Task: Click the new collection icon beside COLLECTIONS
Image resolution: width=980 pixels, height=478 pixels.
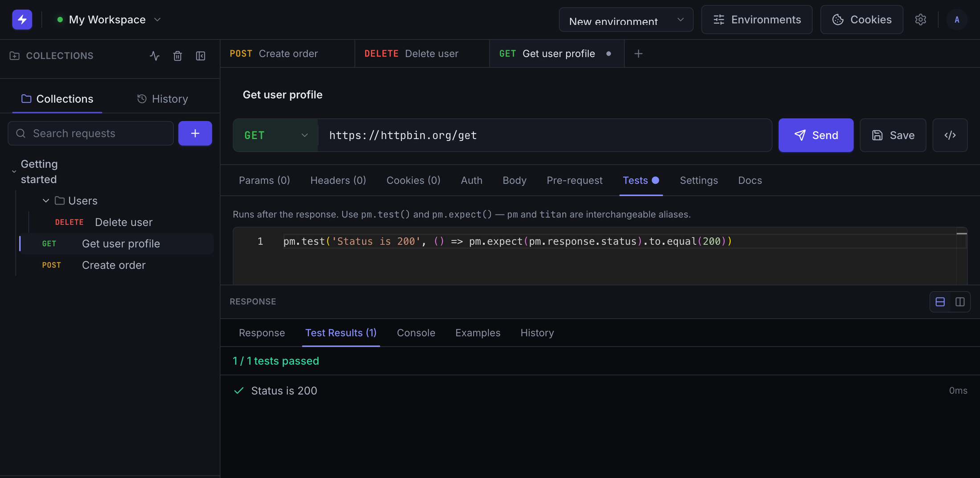Action: click(x=15, y=56)
